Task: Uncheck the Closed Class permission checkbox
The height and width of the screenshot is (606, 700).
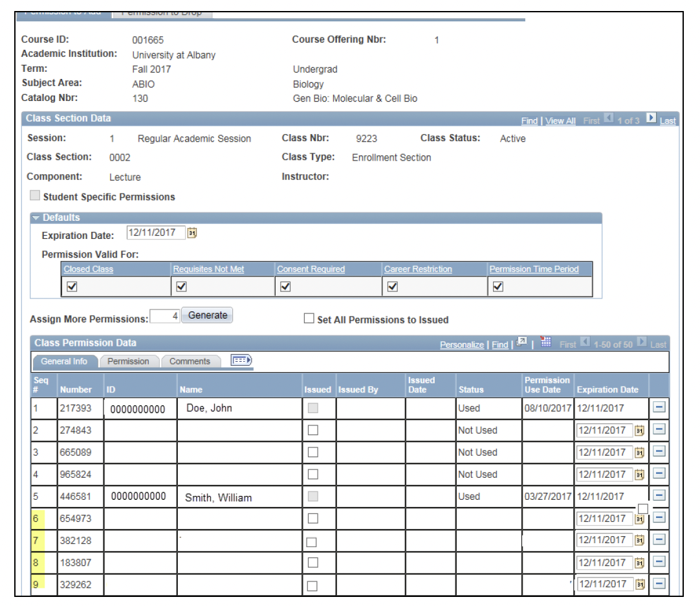Action: click(x=72, y=287)
